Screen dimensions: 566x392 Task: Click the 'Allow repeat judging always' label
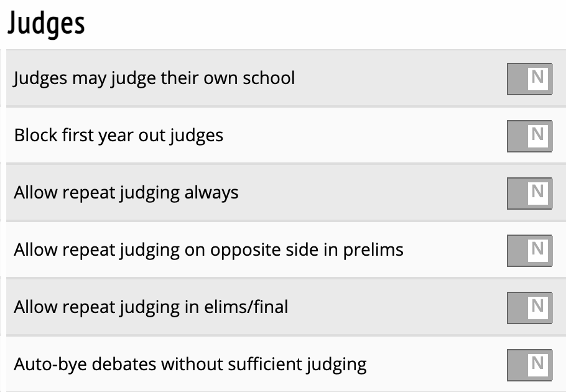(126, 192)
